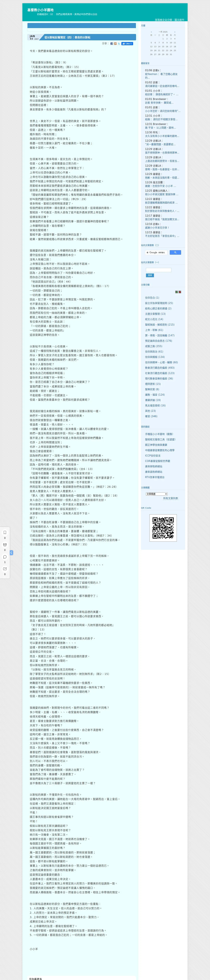Image resolution: width=210 pixels, height=980 pixels.
Task: Open category 社會流行觀念的偏差 (123)
Action: [160, 373]
